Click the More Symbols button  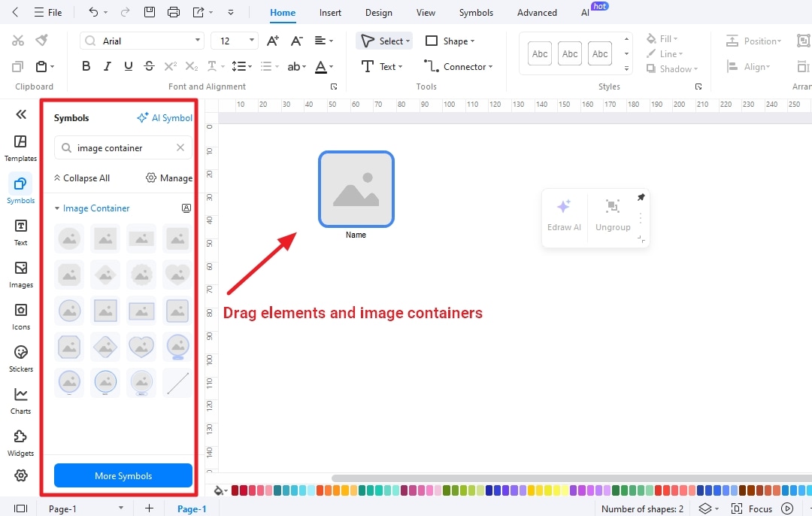pos(123,475)
